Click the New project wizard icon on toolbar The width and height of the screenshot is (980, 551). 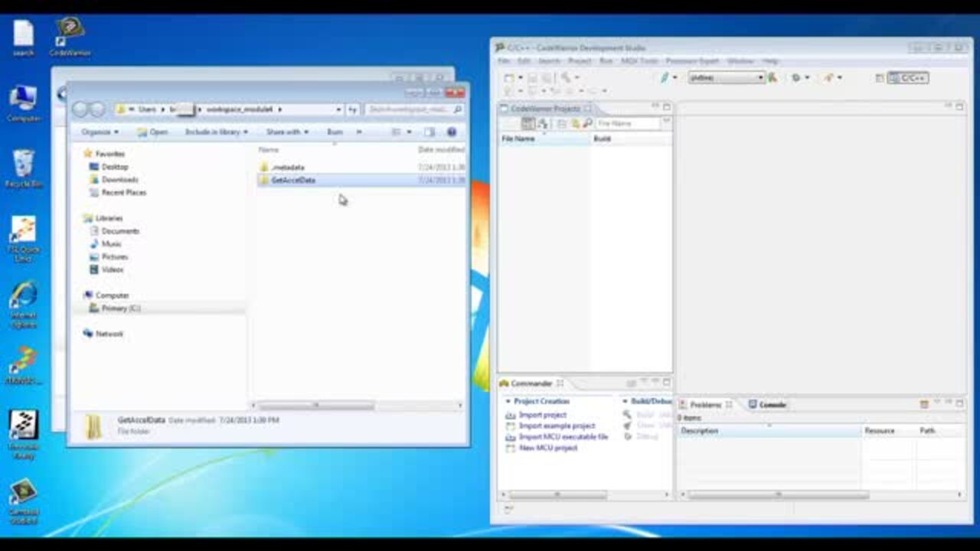(507, 77)
